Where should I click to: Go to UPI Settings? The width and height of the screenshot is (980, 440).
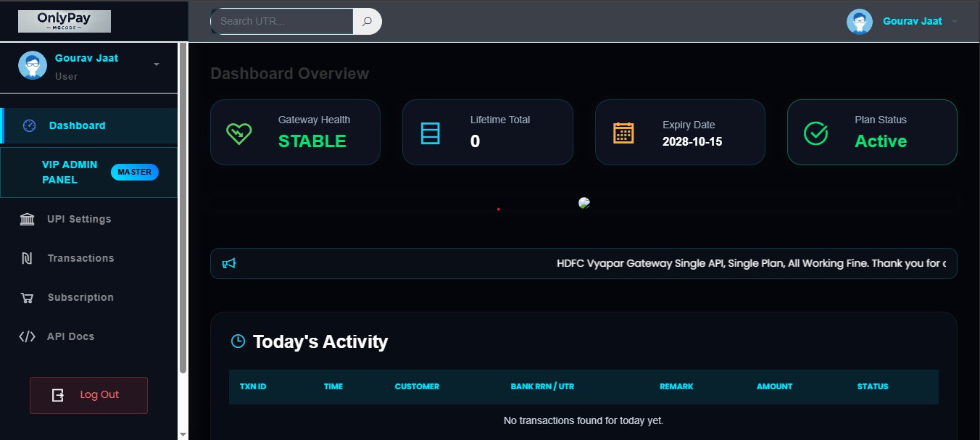79,219
